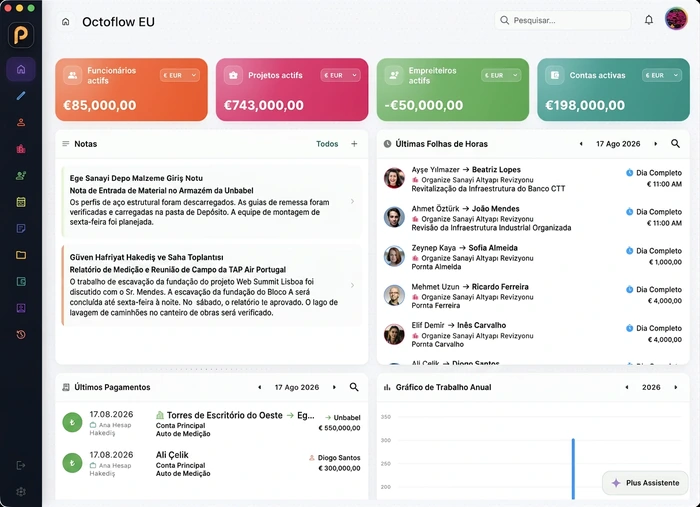Click green lira icon of Torres de Escritório payment
700x507 pixels.
pos(72,423)
